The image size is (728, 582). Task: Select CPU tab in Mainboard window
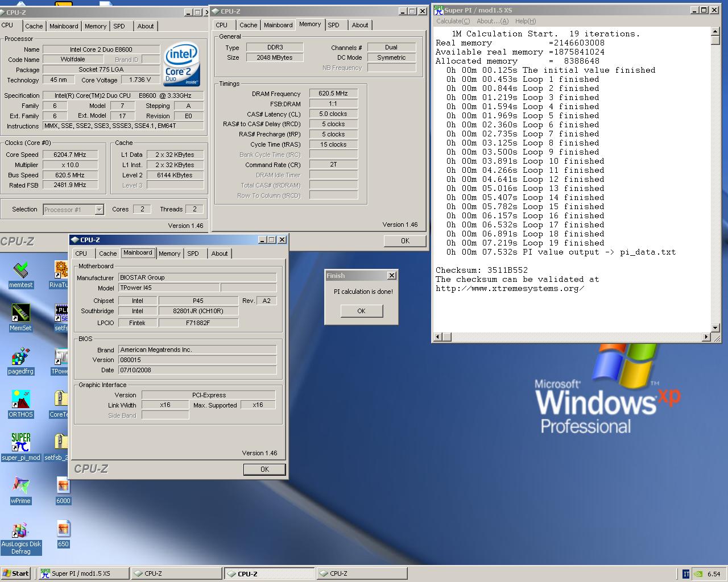coord(81,253)
